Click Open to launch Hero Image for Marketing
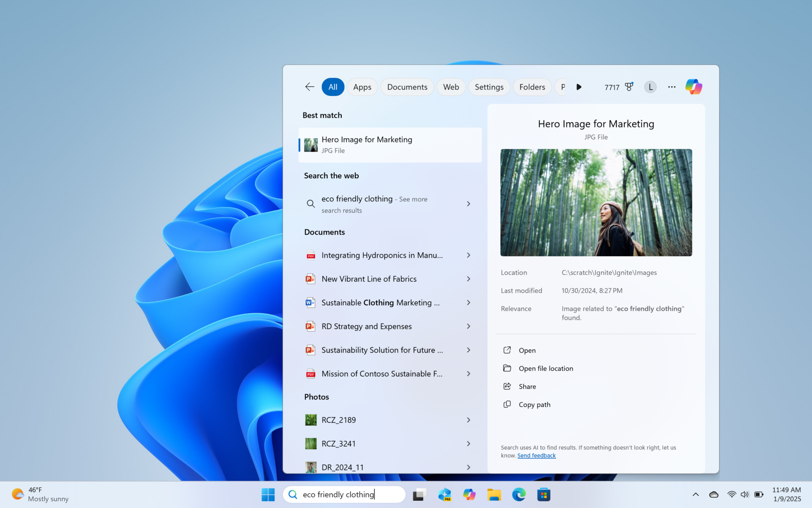The image size is (812, 508). click(527, 350)
